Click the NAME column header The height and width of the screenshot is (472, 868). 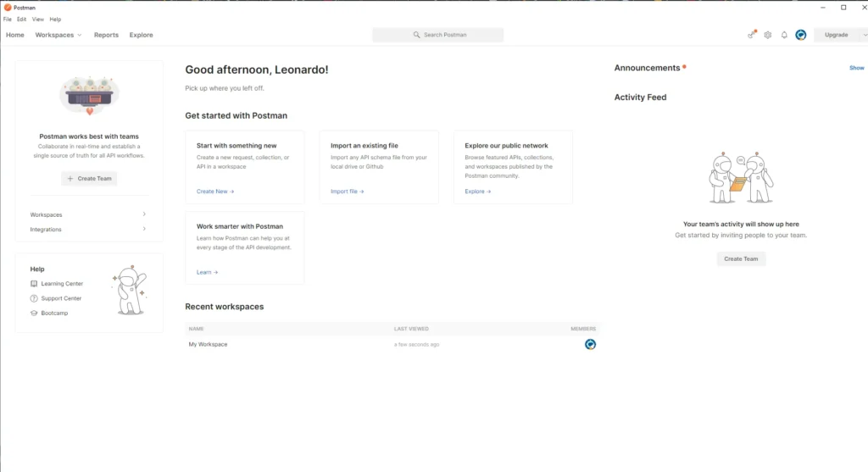coord(196,329)
